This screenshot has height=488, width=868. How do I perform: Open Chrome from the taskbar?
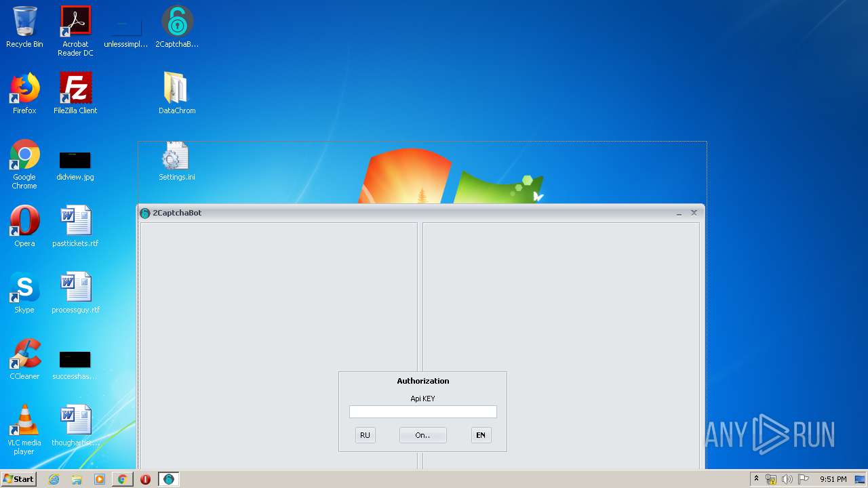tap(122, 479)
